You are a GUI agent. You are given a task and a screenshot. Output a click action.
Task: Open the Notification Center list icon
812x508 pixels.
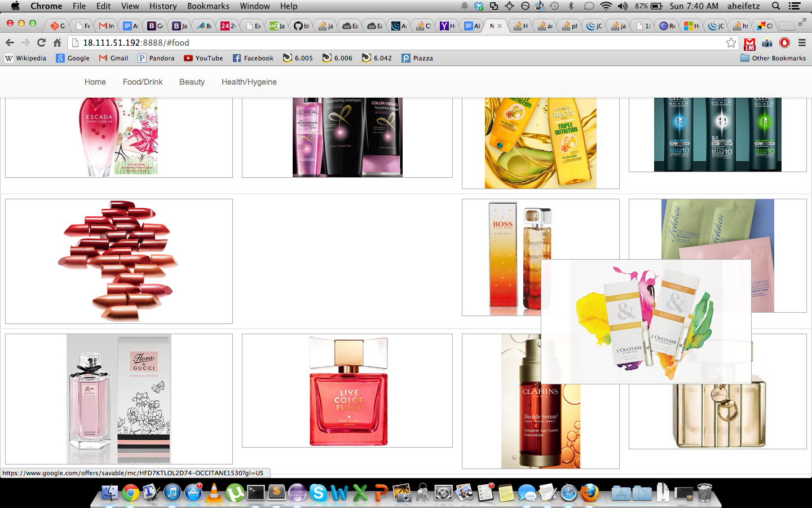coord(795,6)
